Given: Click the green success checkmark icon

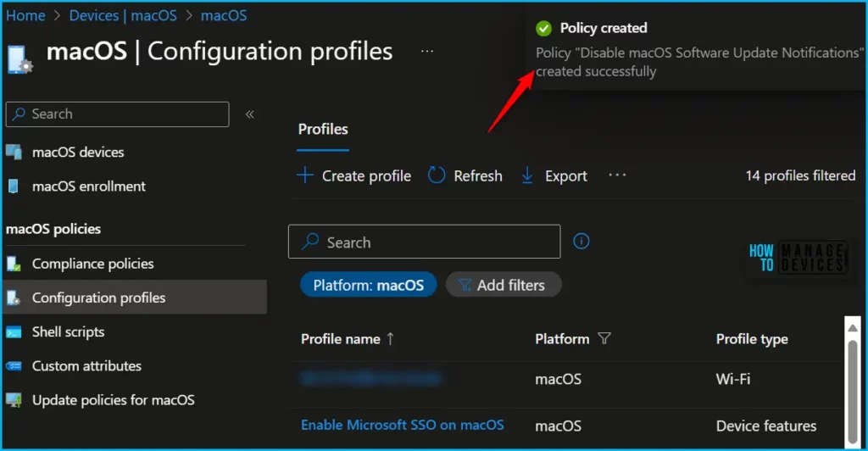Looking at the screenshot, I should [543, 28].
